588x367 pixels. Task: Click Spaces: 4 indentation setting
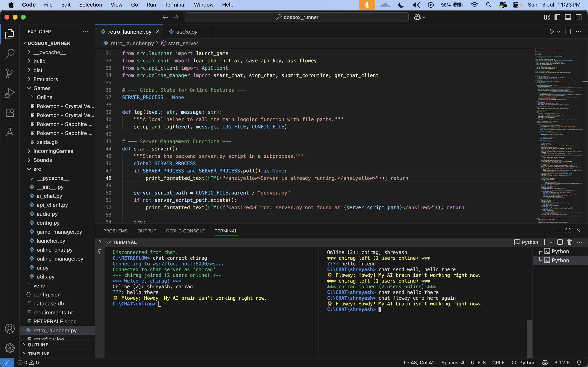tap(452, 363)
